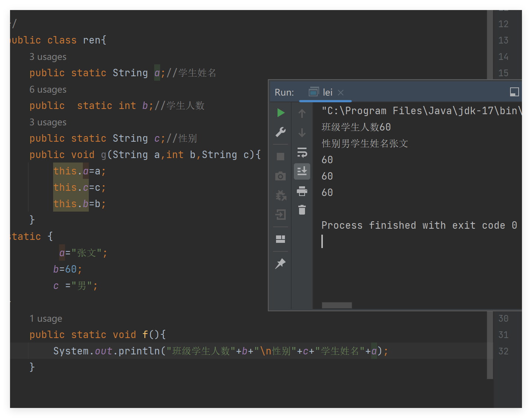532x418 pixels.
Task: Click the comment '//学生姓名'
Action: (x=191, y=73)
